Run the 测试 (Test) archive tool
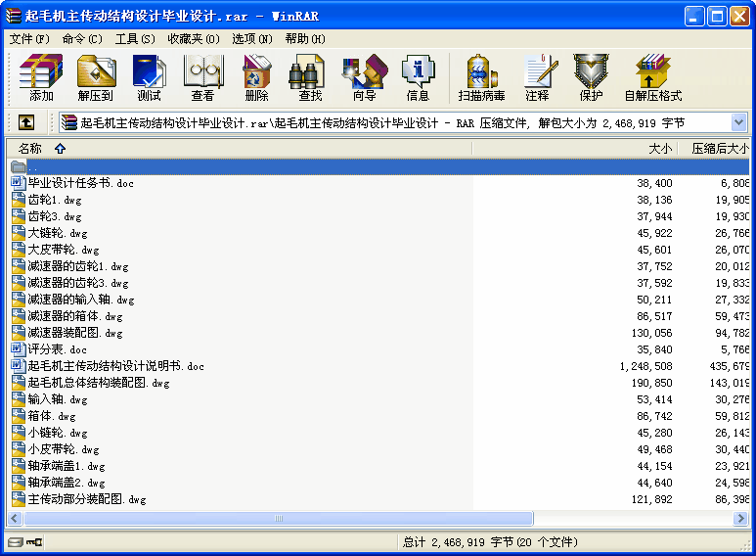This screenshot has height=556, width=756. point(149,78)
